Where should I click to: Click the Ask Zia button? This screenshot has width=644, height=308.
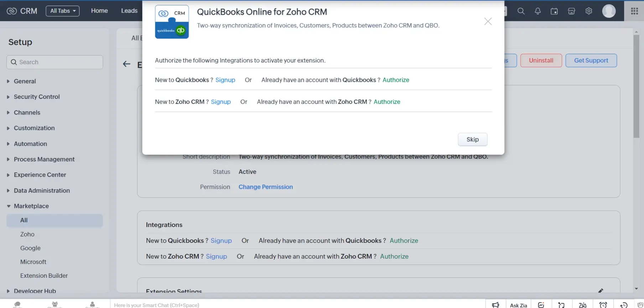tap(518, 305)
